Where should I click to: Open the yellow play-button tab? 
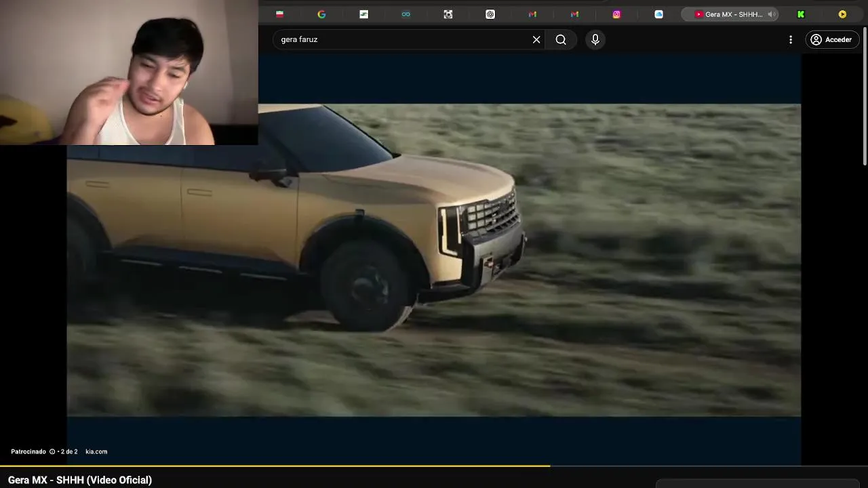click(x=842, y=14)
